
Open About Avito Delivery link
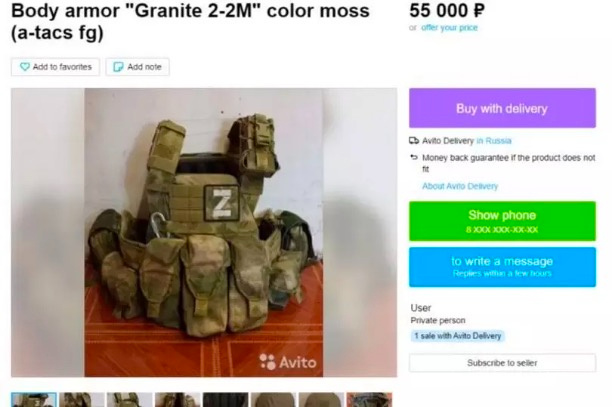tap(460, 186)
